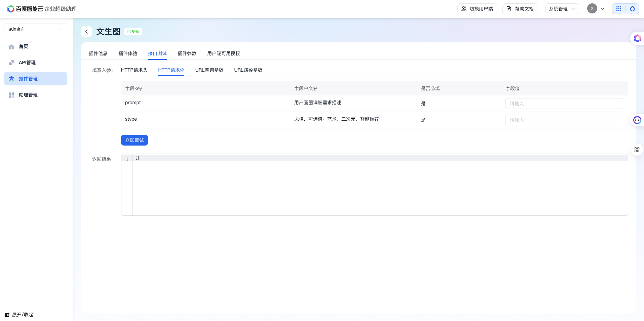Select the HTTP请求体 sub-tab

(x=171, y=70)
